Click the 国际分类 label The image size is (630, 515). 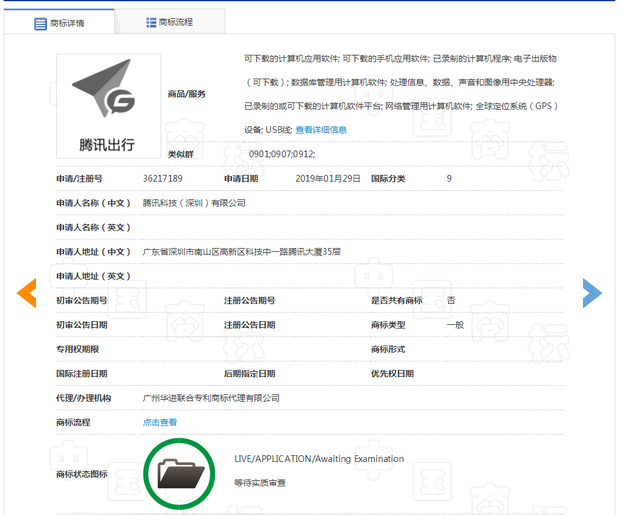pos(388,179)
